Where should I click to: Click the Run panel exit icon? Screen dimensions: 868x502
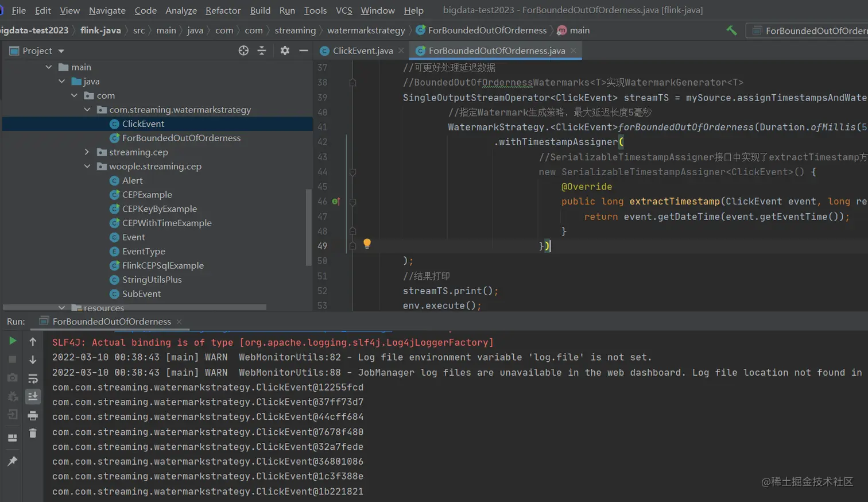[13, 414]
